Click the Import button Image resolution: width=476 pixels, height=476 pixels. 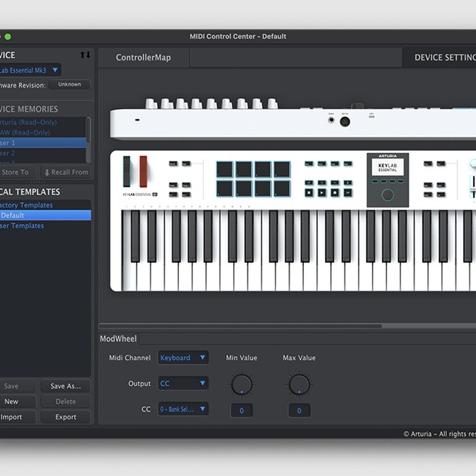17,417
